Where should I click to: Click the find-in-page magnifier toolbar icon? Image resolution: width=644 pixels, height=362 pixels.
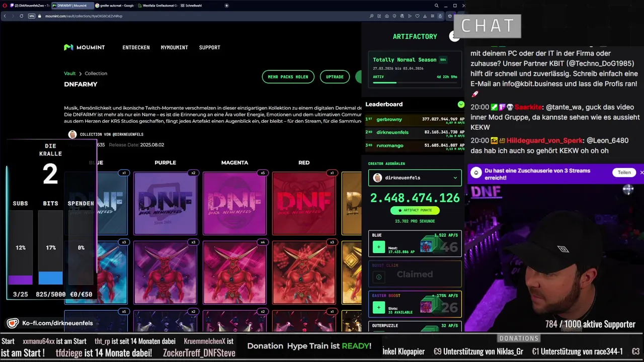pyautogui.click(x=371, y=16)
